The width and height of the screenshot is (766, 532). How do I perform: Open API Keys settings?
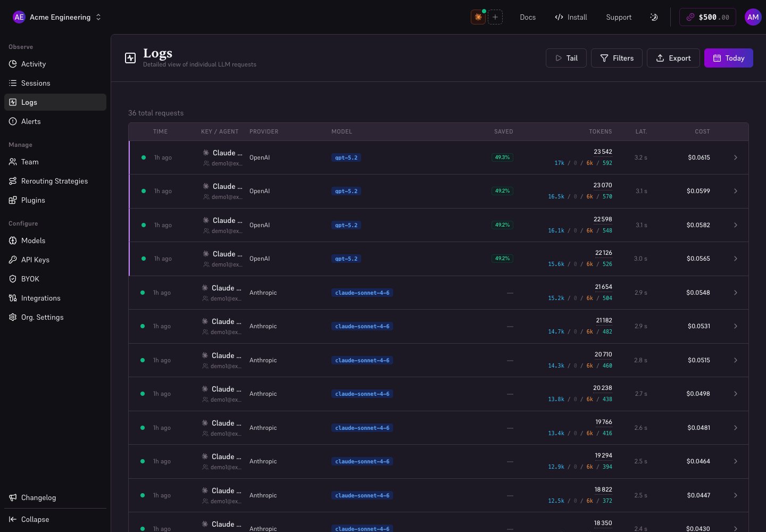[x=55, y=260]
